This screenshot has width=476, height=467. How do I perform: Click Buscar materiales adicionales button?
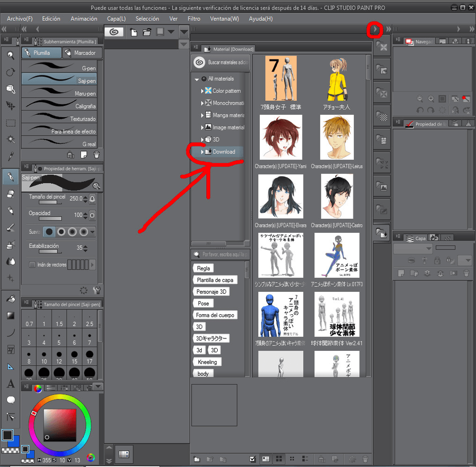coord(221,63)
